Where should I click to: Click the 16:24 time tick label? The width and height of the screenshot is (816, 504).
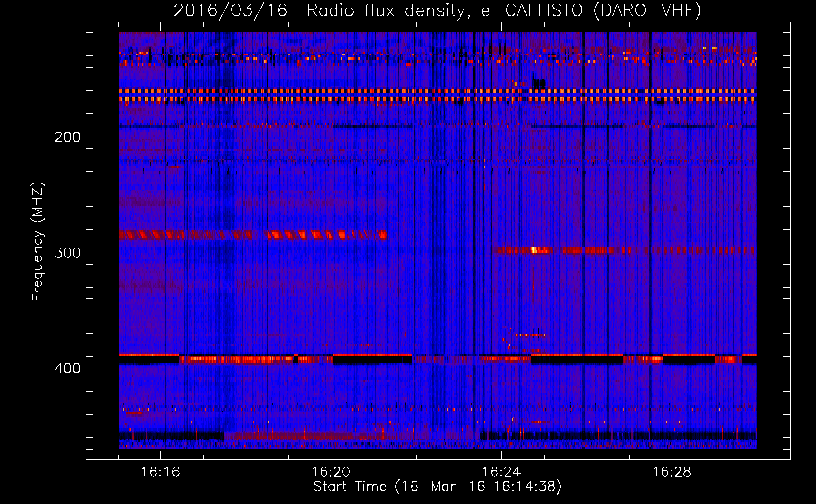[x=501, y=472]
